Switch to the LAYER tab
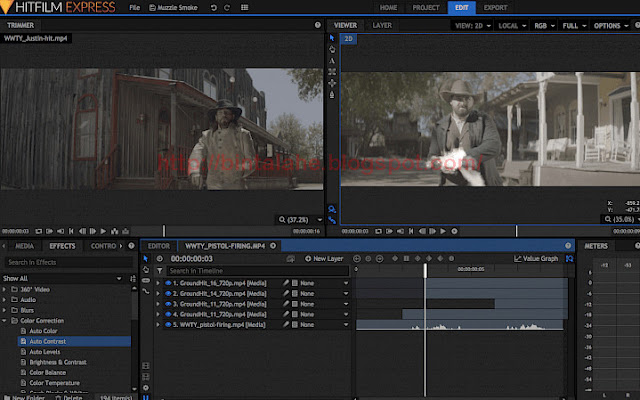Viewport: 640px width, 400px height. pos(382,25)
